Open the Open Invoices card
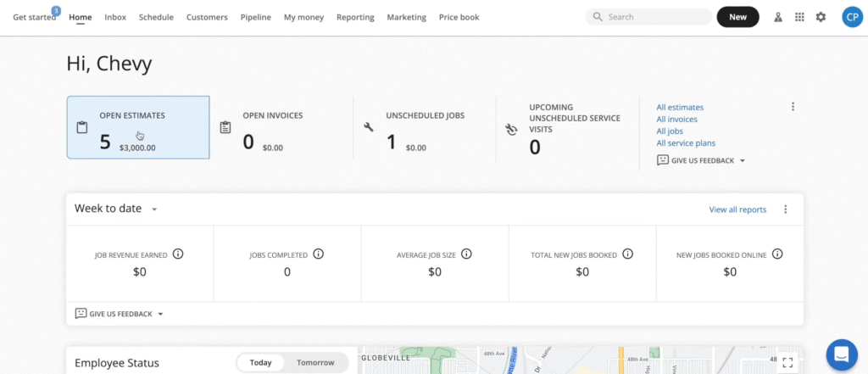The height and width of the screenshot is (374, 868). coord(281,127)
